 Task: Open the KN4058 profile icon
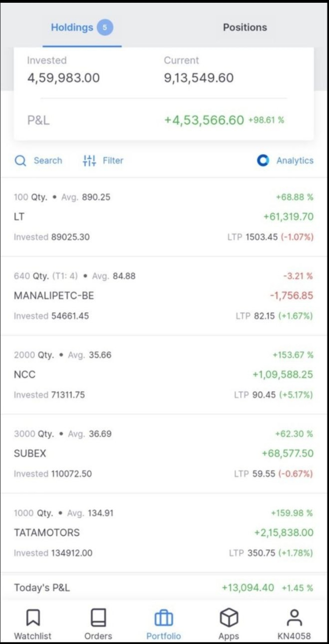294,617
